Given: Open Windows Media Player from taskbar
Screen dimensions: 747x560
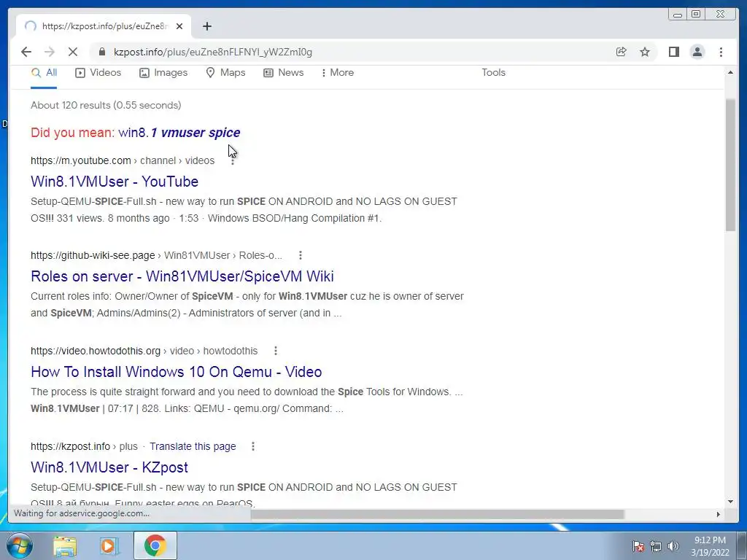Looking at the screenshot, I should point(109,545).
